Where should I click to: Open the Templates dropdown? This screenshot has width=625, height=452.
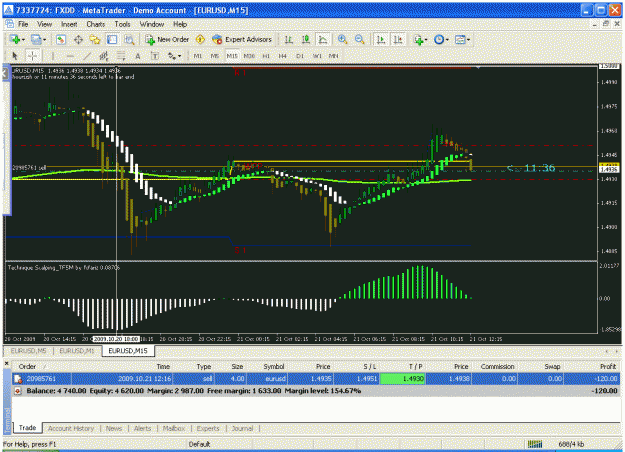(x=462, y=39)
